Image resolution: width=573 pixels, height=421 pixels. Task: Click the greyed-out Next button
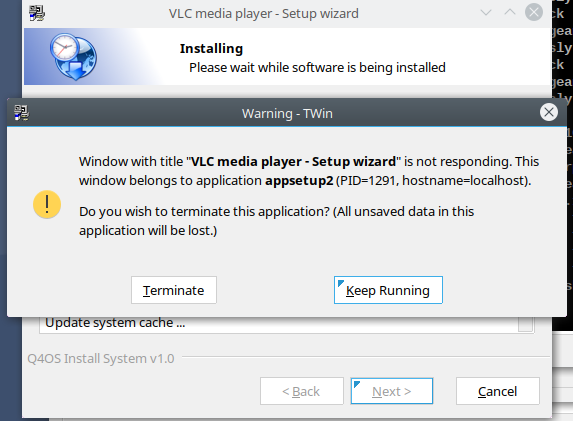pos(392,391)
